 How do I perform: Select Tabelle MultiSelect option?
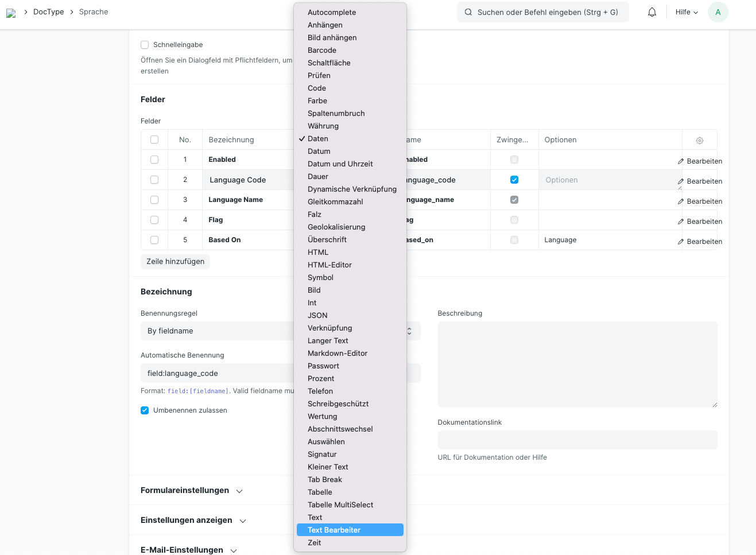pyautogui.click(x=350, y=505)
